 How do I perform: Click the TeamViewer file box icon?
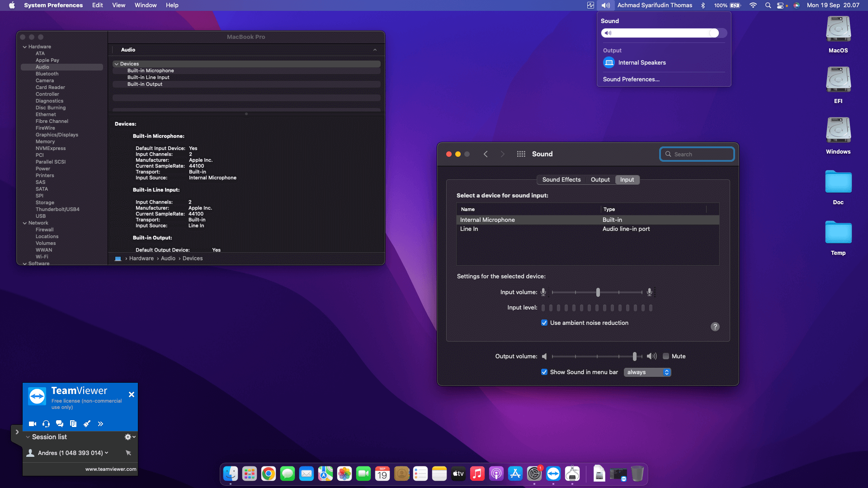point(73,424)
